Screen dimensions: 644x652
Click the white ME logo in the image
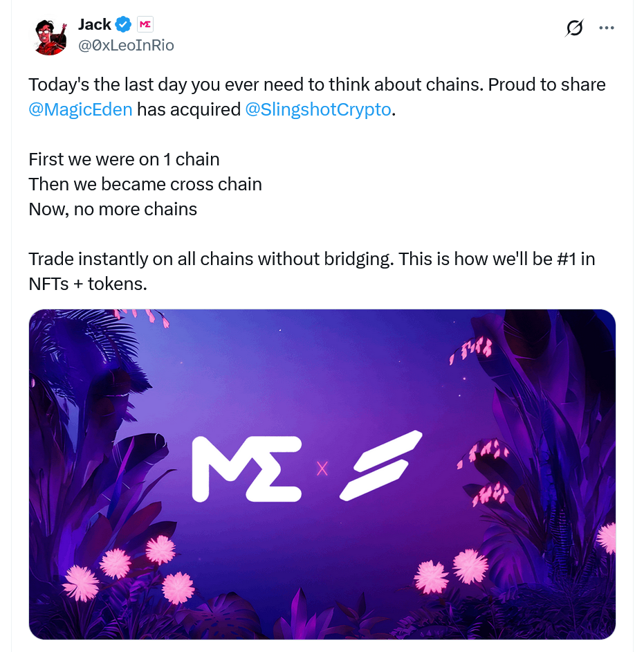pyautogui.click(x=246, y=469)
